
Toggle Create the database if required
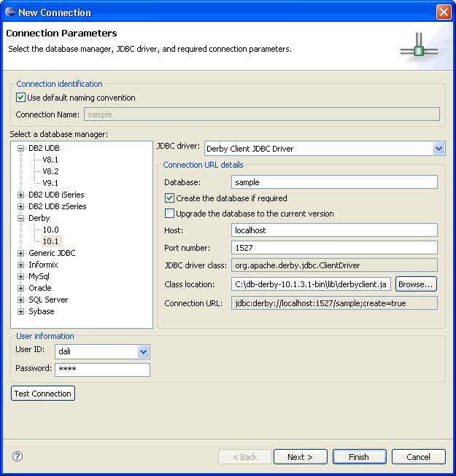pyautogui.click(x=169, y=198)
